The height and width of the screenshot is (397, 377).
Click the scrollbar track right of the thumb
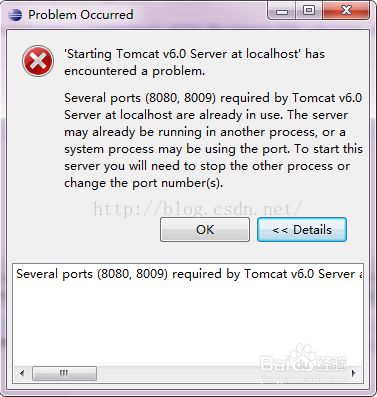click(x=222, y=373)
